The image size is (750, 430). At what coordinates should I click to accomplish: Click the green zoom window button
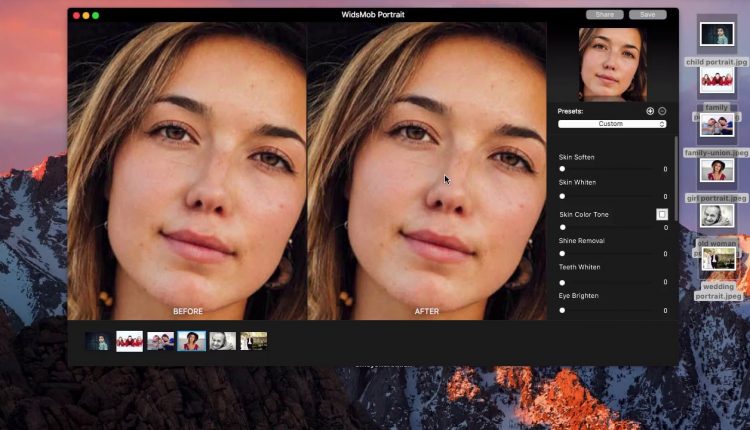pyautogui.click(x=96, y=15)
